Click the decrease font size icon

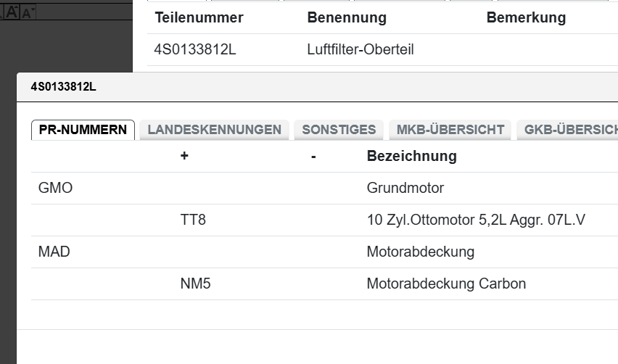point(28,12)
